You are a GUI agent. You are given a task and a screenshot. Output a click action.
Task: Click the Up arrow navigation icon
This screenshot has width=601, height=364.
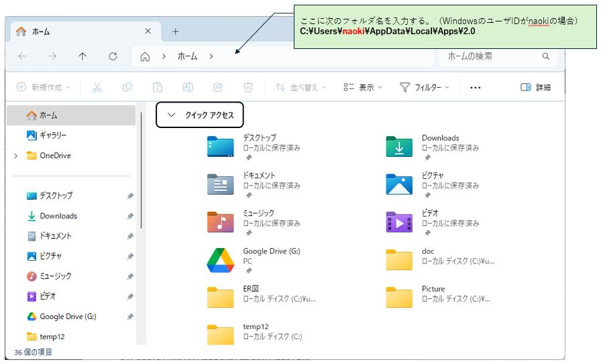click(x=83, y=56)
